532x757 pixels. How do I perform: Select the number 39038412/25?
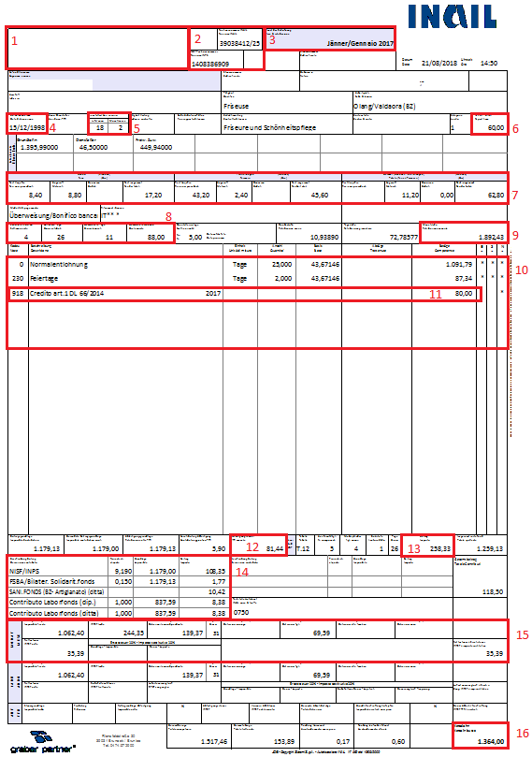click(x=239, y=43)
